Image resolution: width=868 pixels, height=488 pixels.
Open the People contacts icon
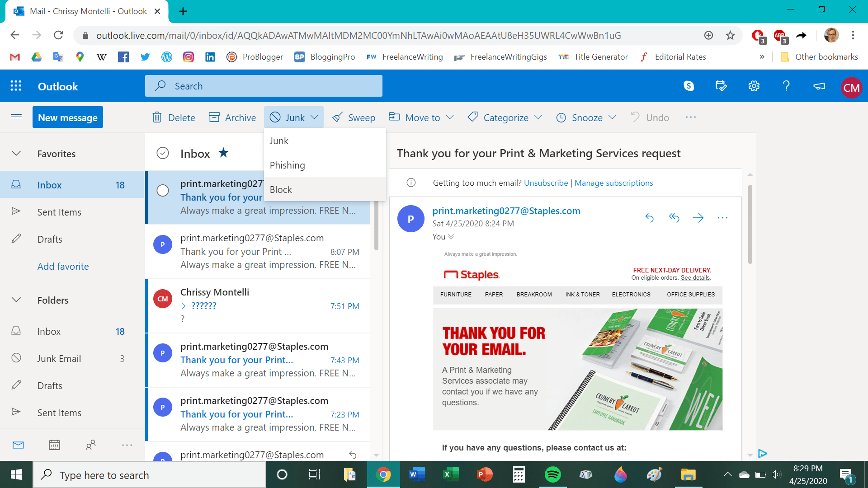point(90,445)
